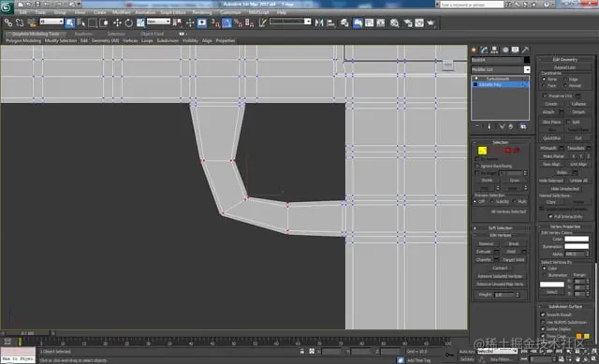Open the selection filter All dropdown

click(x=51, y=22)
